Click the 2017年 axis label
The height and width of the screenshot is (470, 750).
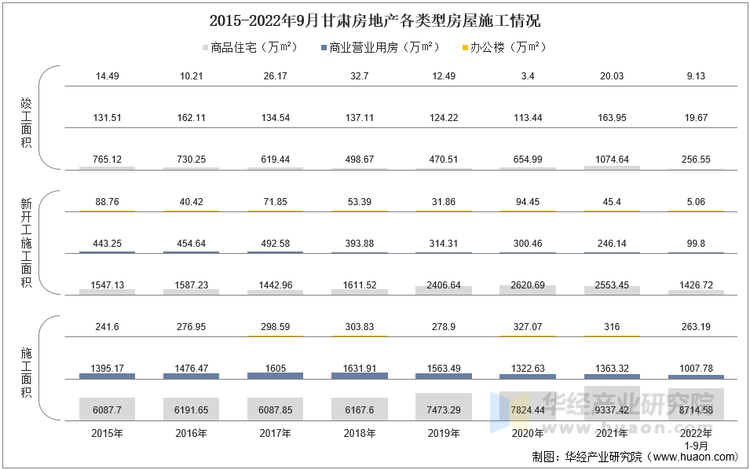[x=276, y=433]
